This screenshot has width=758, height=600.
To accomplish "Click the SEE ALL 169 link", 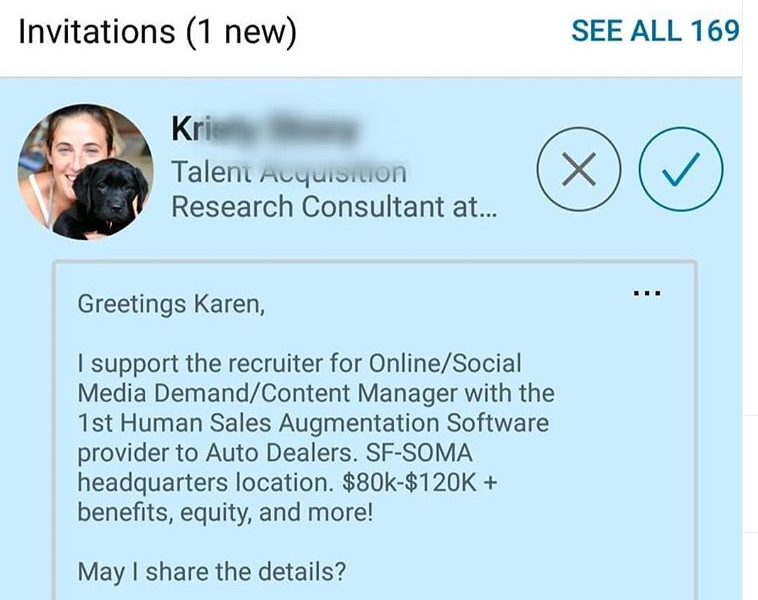I will click(x=654, y=31).
